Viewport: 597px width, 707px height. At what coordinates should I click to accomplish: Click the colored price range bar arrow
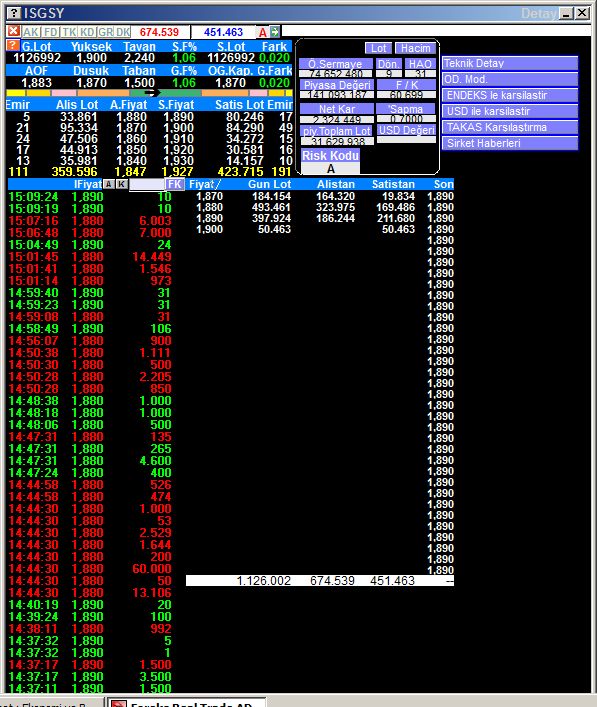tap(152, 92)
